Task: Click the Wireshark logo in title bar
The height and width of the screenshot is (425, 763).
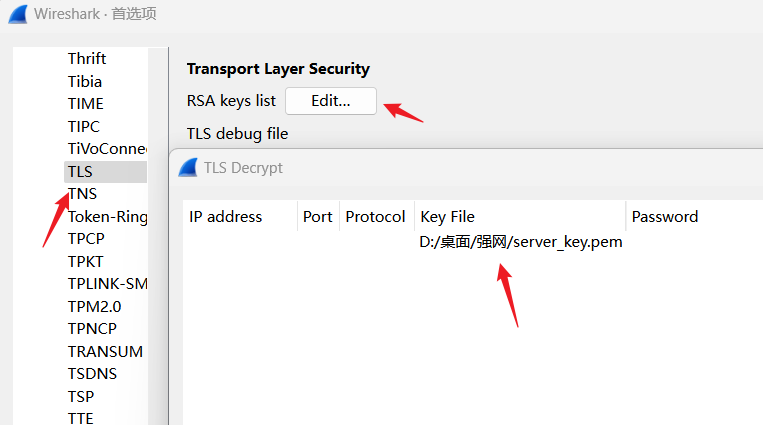Action: point(16,14)
